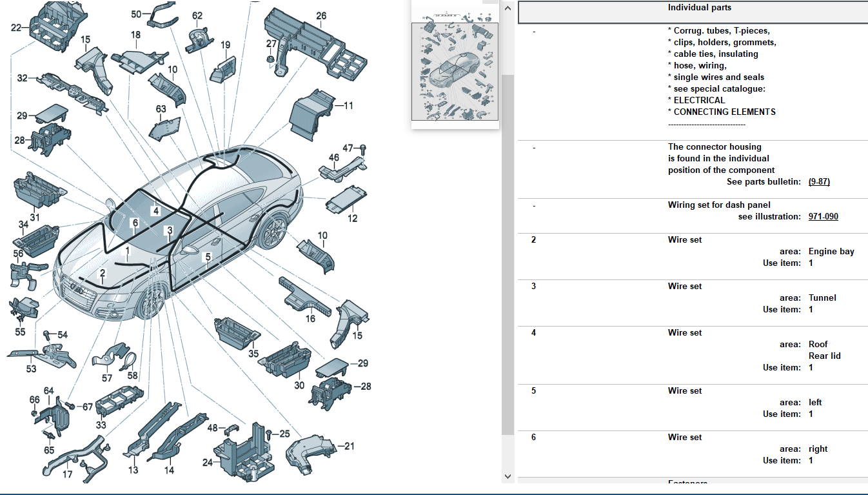Click callout number 27 beside the nut
This screenshot has height=495, width=868.
(x=271, y=44)
